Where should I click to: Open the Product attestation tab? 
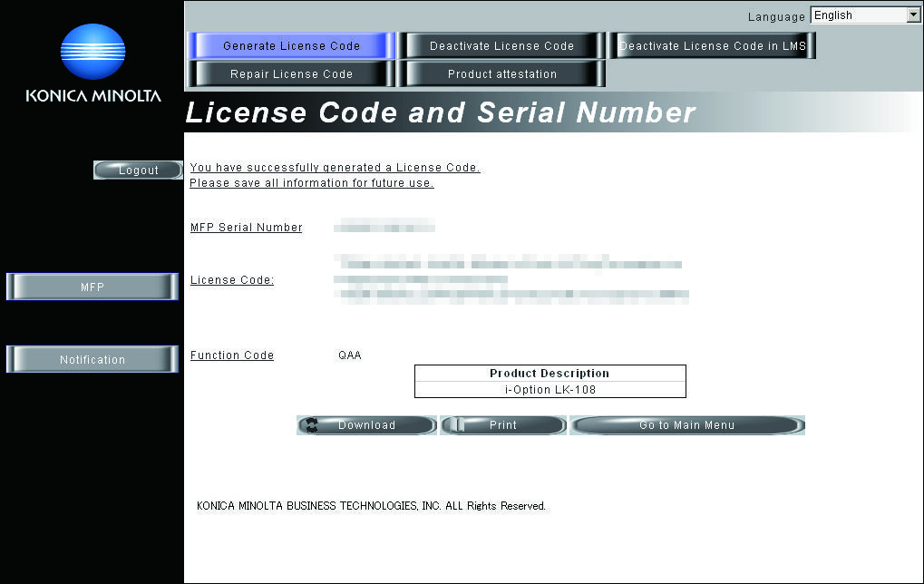point(502,74)
